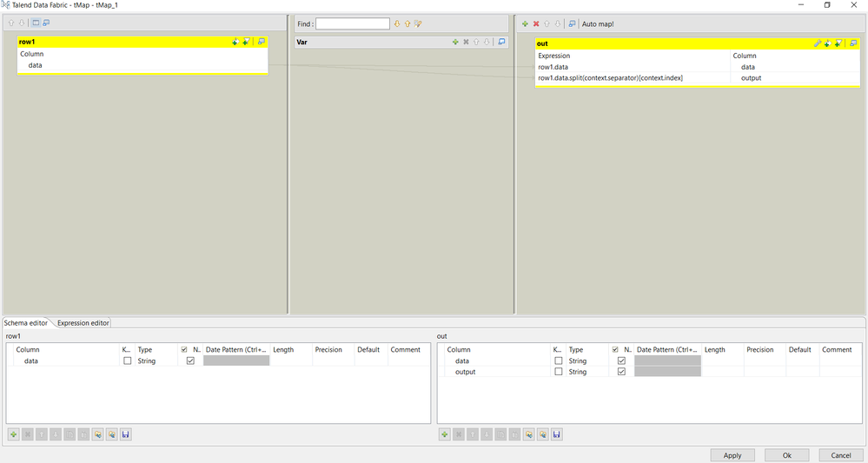Image resolution: width=868 pixels, height=463 pixels.
Task: Activate the expression filter on row1
Action: [x=247, y=42]
